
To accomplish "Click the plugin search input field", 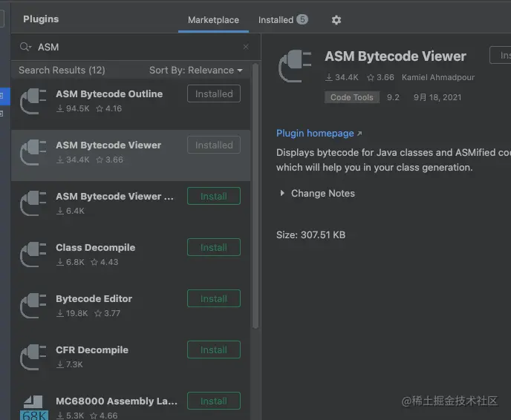I will (x=137, y=47).
